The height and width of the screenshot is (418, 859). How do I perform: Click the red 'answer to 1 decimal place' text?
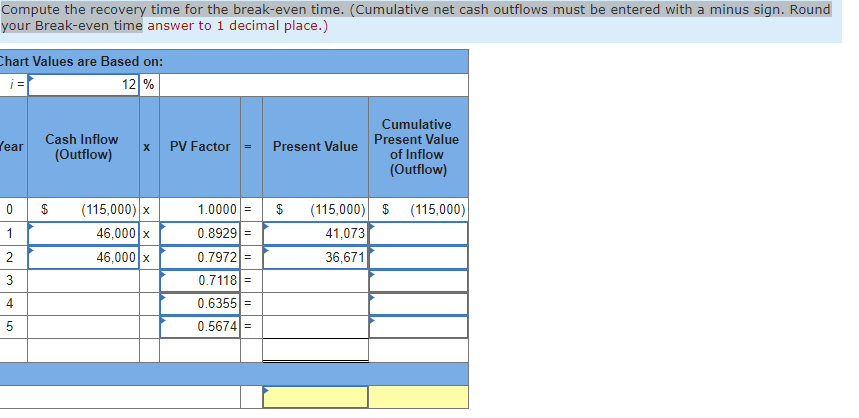tap(237, 26)
